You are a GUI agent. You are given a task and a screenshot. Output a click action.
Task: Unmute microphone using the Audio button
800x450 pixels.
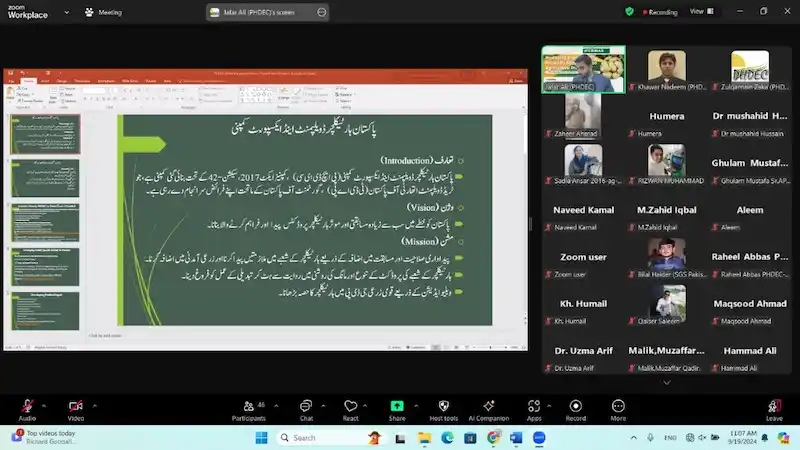tap(27, 406)
